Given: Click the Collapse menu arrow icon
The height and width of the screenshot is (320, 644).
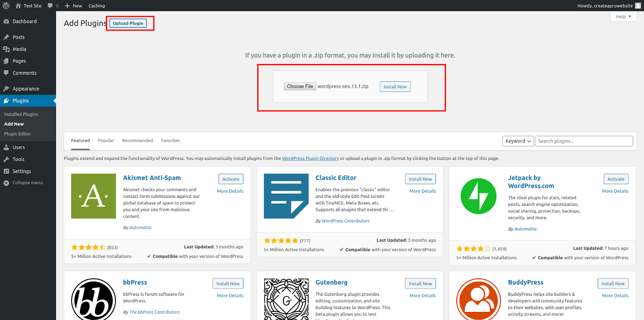Looking at the screenshot, I should point(6,183).
